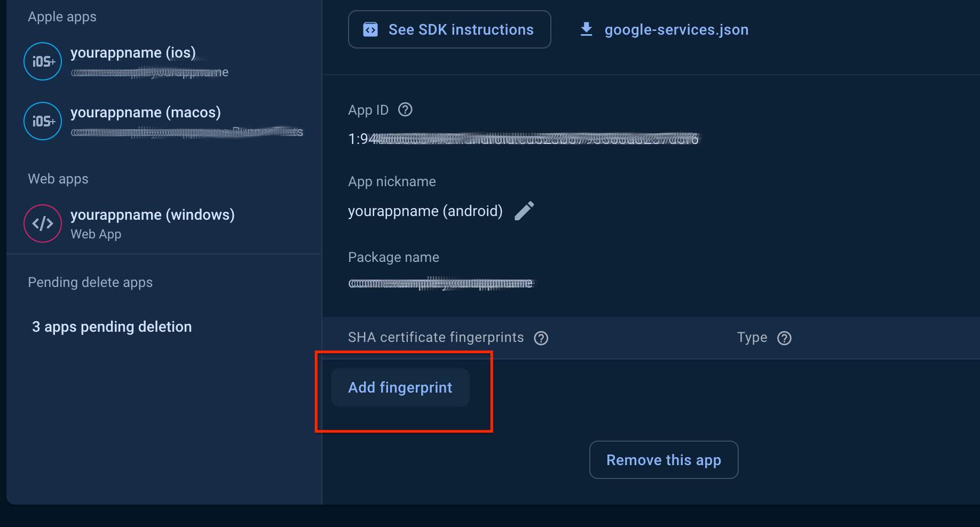Select yourappname (windows) web app
This screenshot has width=980, height=527.
click(x=153, y=215)
